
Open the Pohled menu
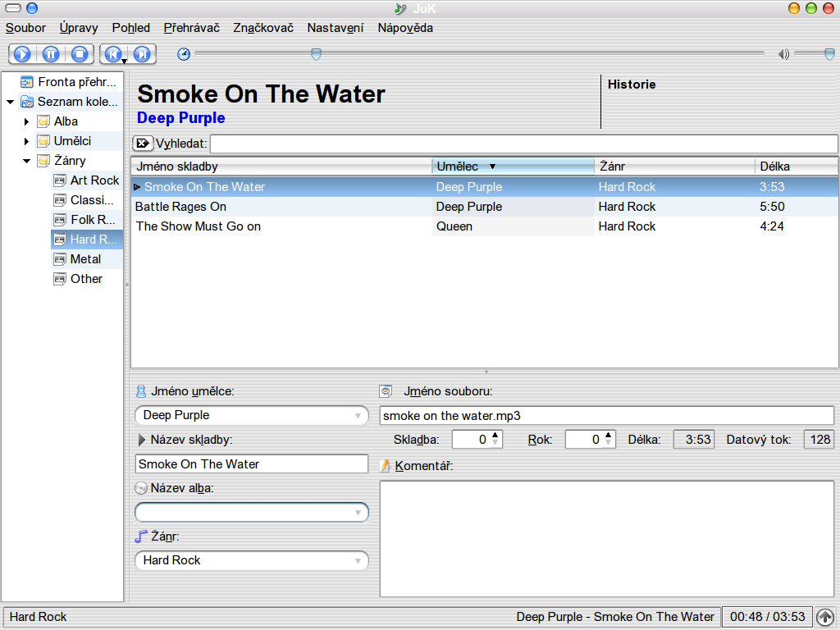point(130,28)
